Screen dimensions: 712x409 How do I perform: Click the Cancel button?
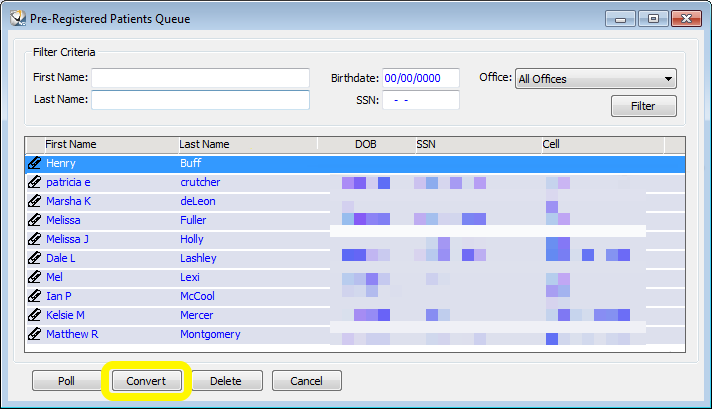click(x=307, y=380)
